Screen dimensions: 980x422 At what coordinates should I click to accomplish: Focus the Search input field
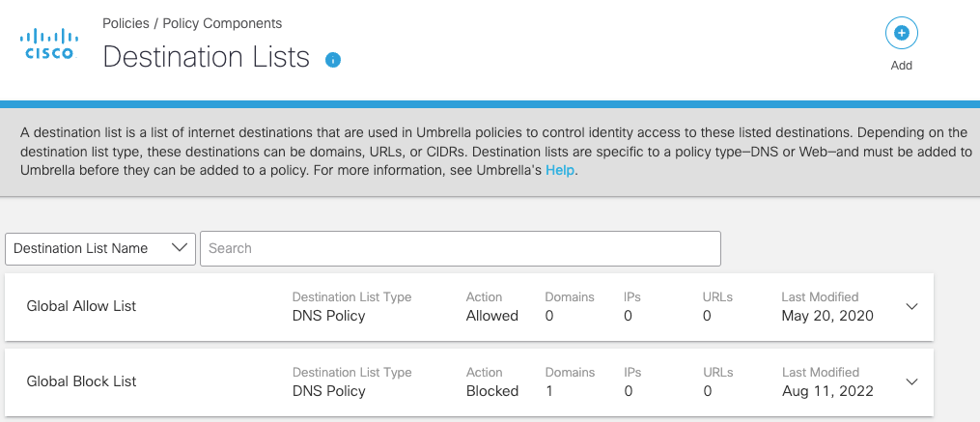click(x=461, y=248)
